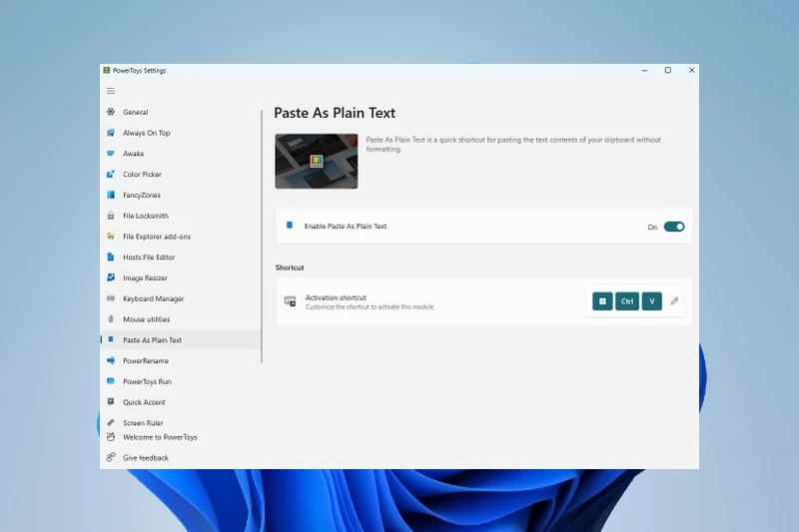Click the File Explorer add-ons icon
The image size is (799, 532).
click(x=111, y=237)
